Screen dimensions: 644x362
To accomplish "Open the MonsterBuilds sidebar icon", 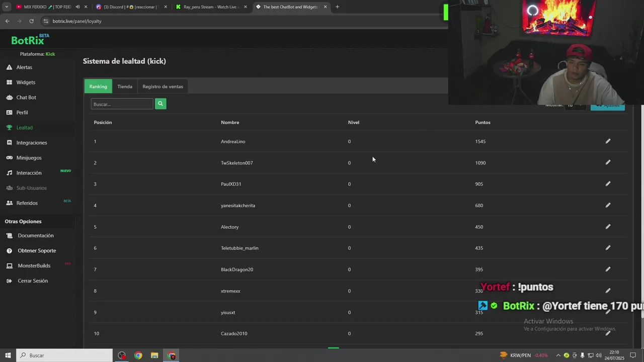I will (x=9, y=266).
